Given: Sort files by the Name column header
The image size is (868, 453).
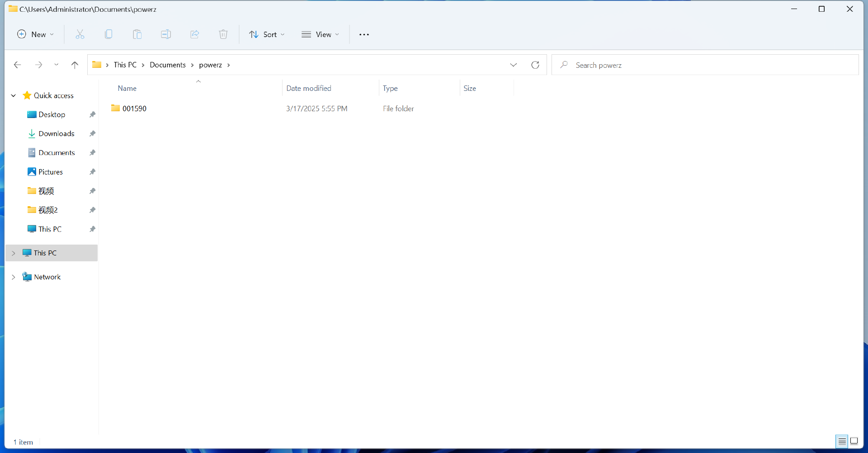Looking at the screenshot, I should coord(127,88).
